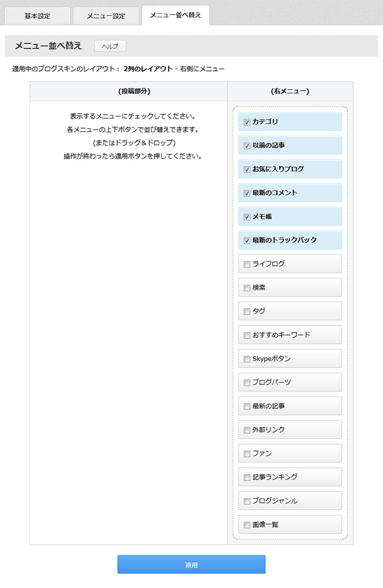This screenshot has height=588, width=383.
Task: Select the 記事ランキング menu item bar
Action: click(290, 477)
